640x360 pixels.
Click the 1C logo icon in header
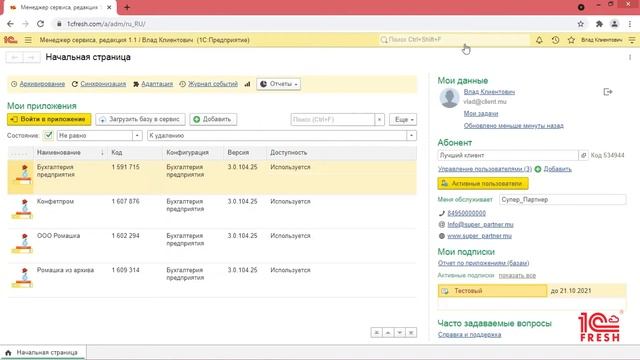point(10,40)
